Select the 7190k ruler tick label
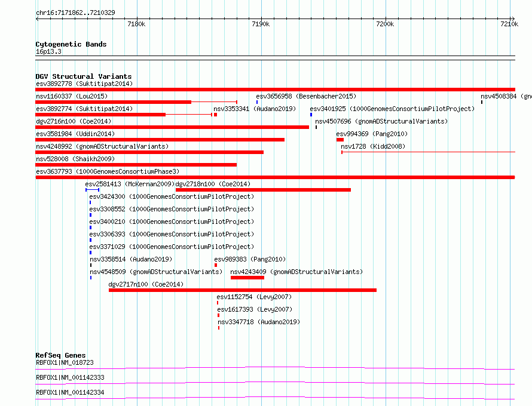 tap(261, 24)
